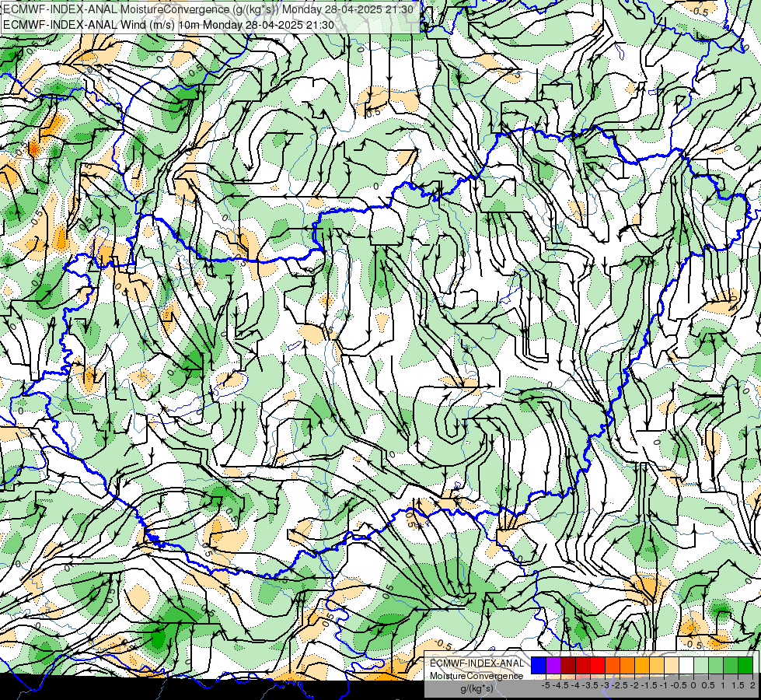Click the Wind (m/s) 10m title line

[x=168, y=25]
